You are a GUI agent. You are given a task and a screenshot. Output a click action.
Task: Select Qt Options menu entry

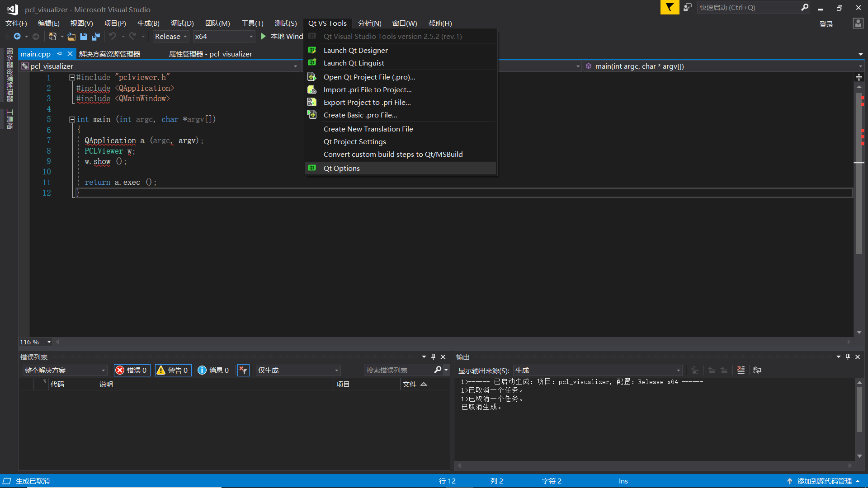coord(341,168)
